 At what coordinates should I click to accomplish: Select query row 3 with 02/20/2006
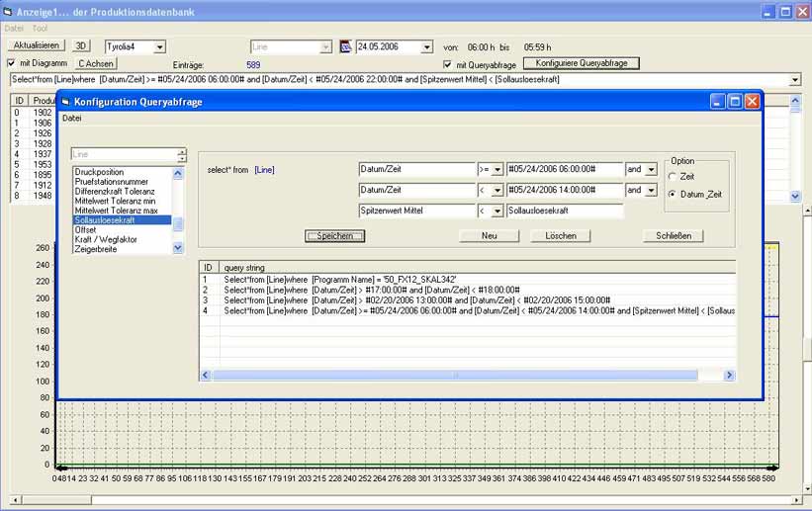tap(468, 300)
